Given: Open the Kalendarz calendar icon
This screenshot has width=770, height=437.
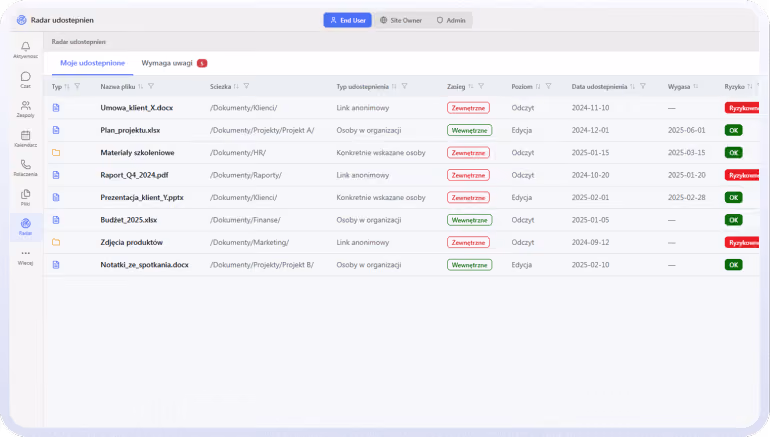Looking at the screenshot, I should coord(26,138).
